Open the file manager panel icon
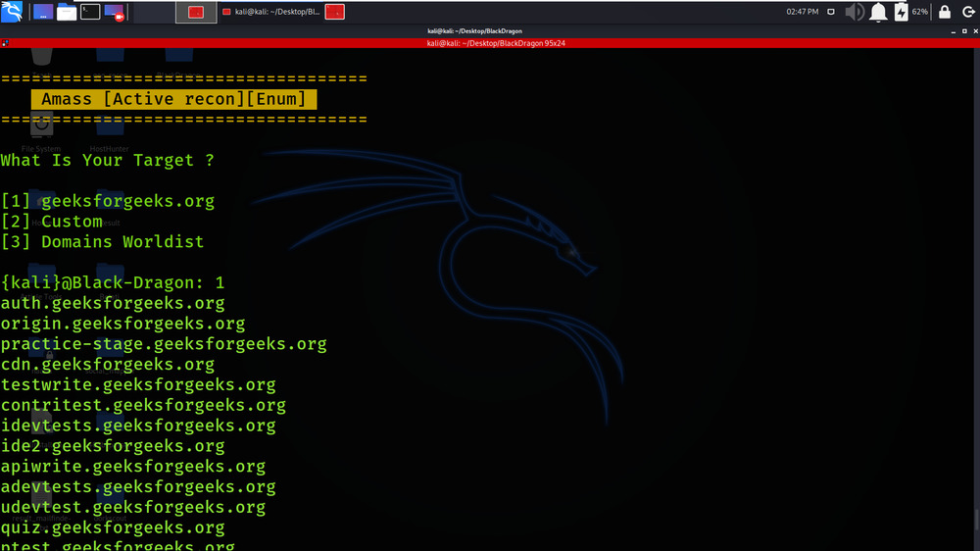The height and width of the screenshot is (551, 980). click(67, 12)
